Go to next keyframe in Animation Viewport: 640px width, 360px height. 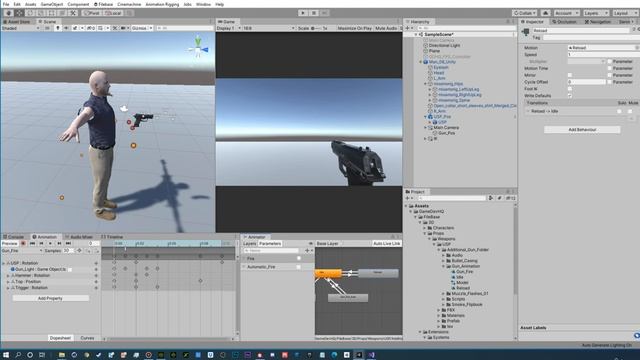pyautogui.click(x=59, y=243)
